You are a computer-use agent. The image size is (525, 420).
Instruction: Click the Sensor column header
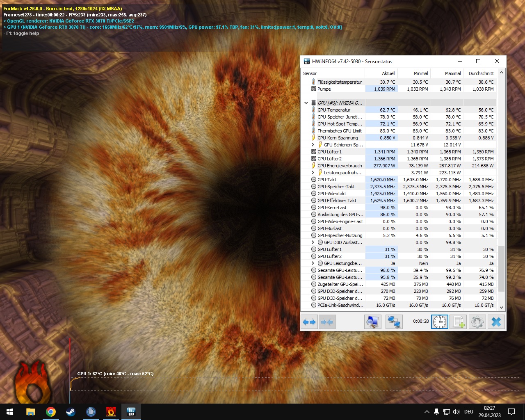(333, 73)
